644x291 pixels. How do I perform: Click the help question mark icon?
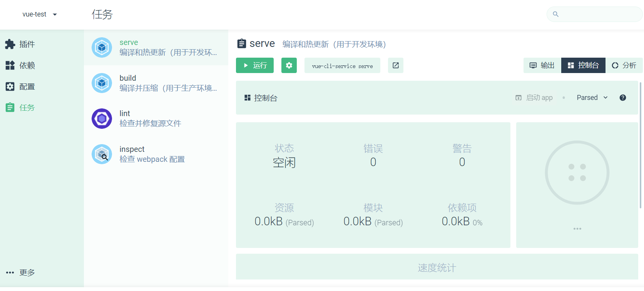pyautogui.click(x=623, y=98)
